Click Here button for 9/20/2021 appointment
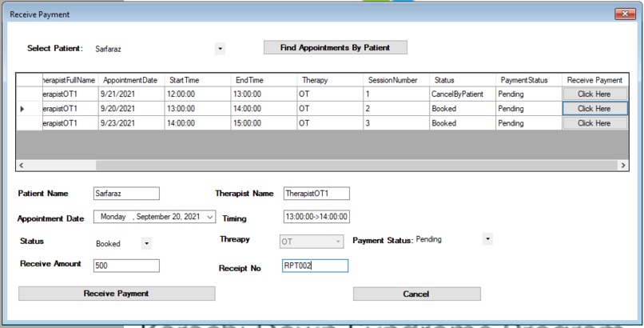Image resolution: width=644 pixels, height=328 pixels. point(594,109)
